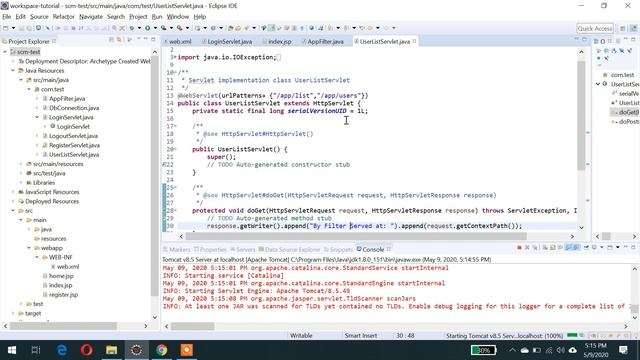Click the editor vertical scrollbar thumb
Image resolution: width=640 pixels, height=360 pixels.
click(581, 116)
